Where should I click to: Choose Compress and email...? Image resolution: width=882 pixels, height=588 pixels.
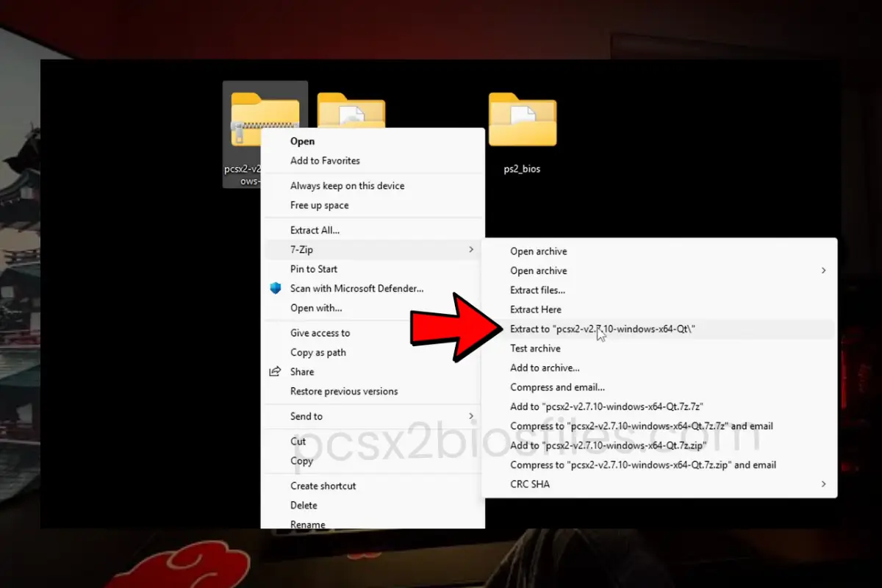(557, 387)
